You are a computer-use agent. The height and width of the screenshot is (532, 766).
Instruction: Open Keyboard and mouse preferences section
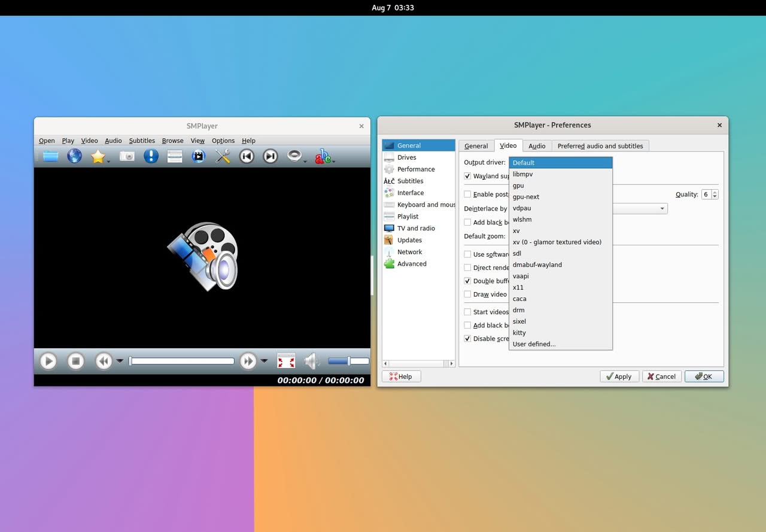[418, 205]
